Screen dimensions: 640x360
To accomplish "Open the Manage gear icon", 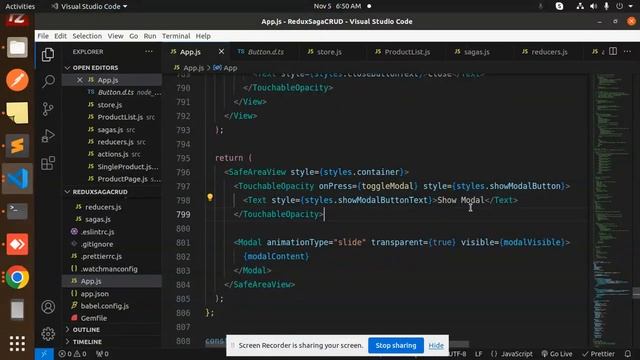I will pos(48,334).
